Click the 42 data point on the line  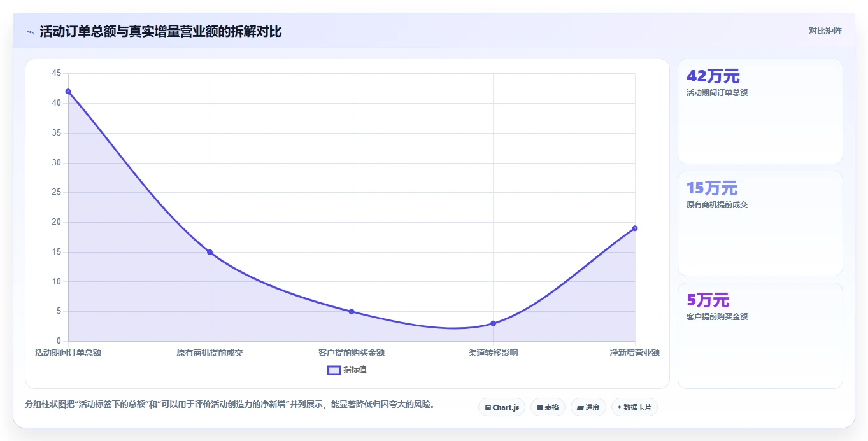[68, 92]
